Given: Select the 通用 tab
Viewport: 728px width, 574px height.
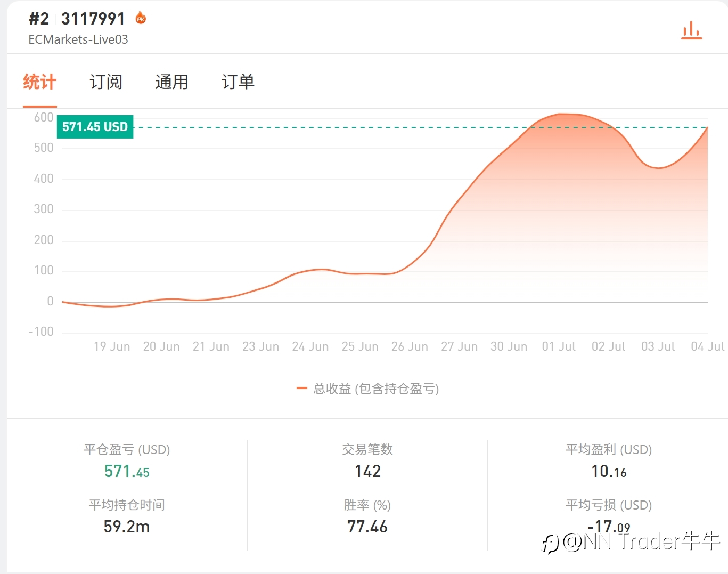Looking at the screenshot, I should 171,82.
